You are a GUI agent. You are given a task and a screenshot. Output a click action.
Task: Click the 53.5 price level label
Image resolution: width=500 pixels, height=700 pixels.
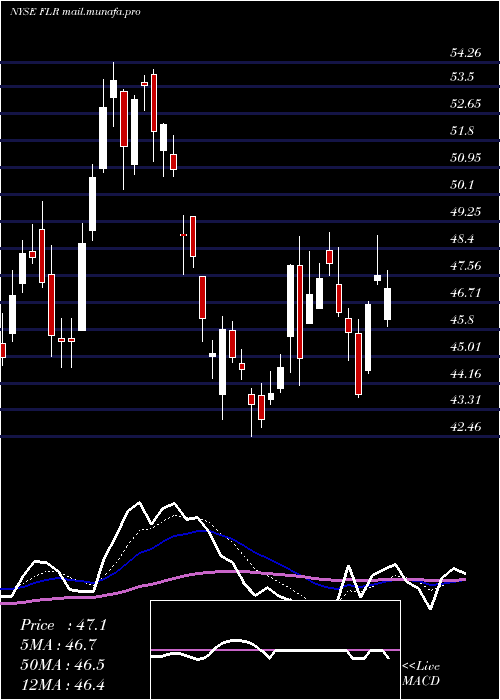pos(462,77)
